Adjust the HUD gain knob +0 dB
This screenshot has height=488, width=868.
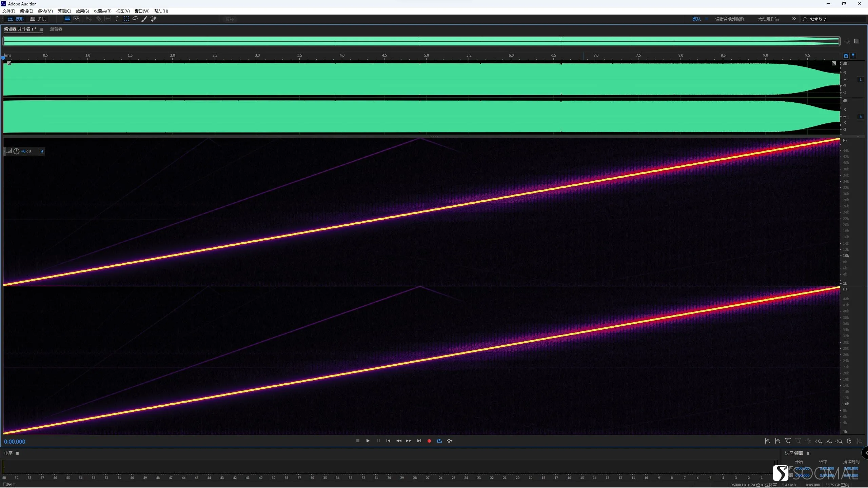point(16,151)
